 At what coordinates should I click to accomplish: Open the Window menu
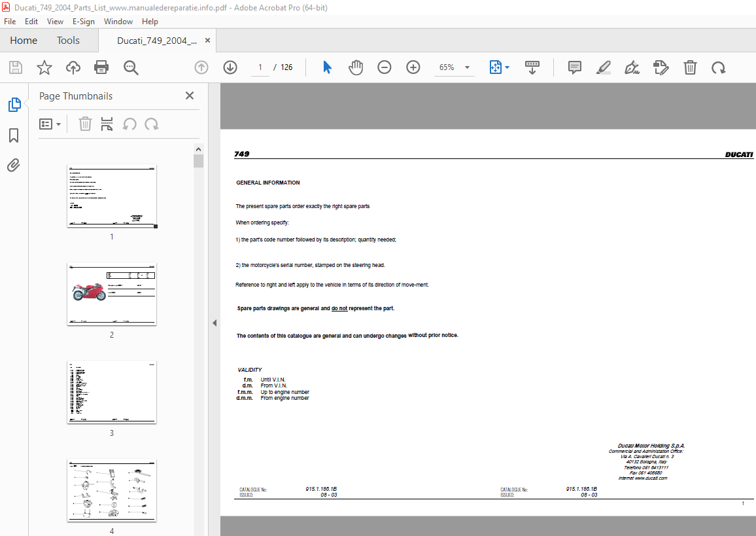tap(118, 21)
